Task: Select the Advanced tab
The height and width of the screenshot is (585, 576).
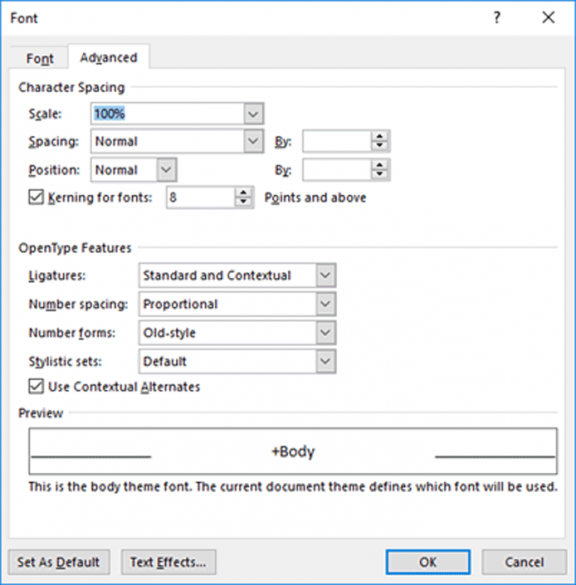Action: [109, 57]
